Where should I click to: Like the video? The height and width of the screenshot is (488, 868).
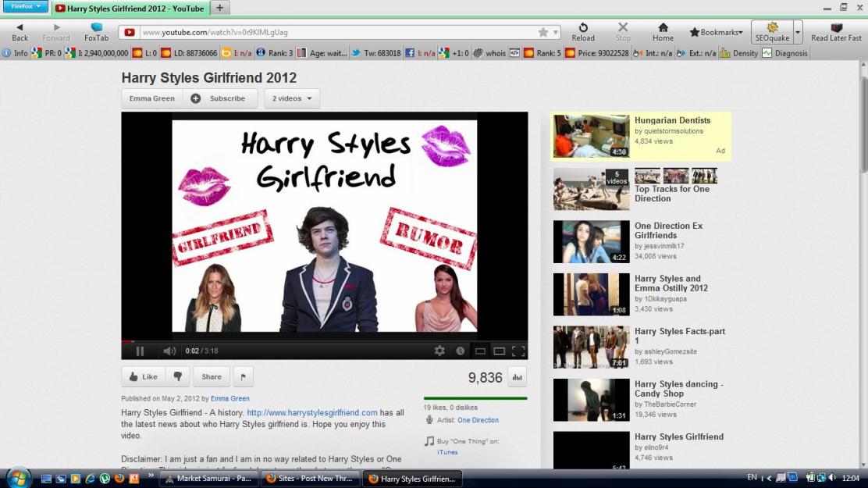[x=144, y=376]
